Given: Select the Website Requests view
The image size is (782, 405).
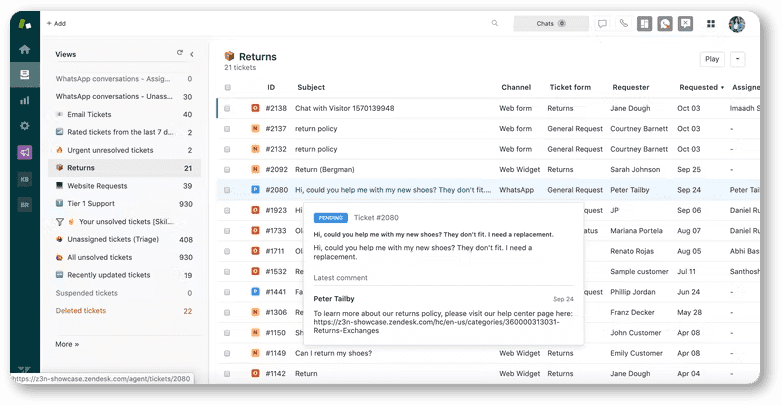Looking at the screenshot, I should pyautogui.click(x=97, y=186).
